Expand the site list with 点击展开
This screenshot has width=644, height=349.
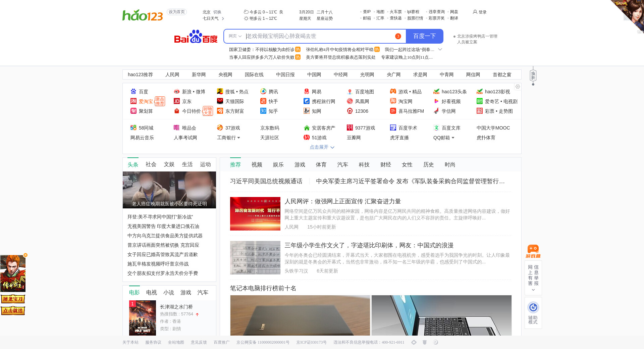[x=322, y=147]
